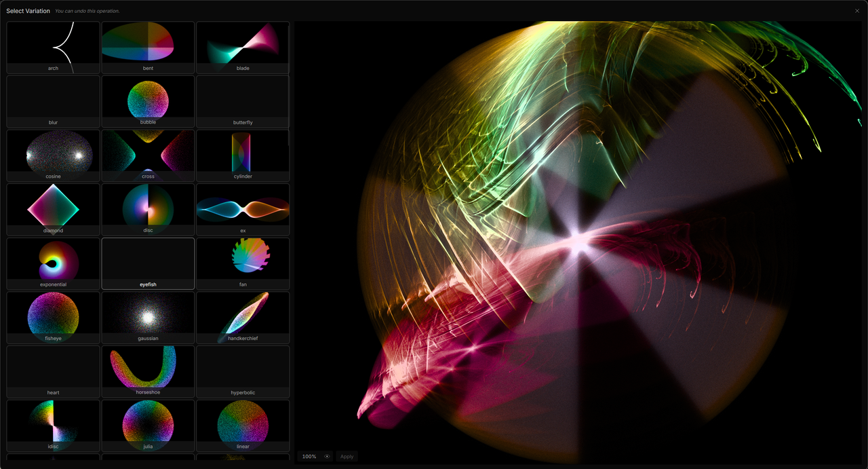
Task: Click the 100% zoom value
Action: (309, 457)
